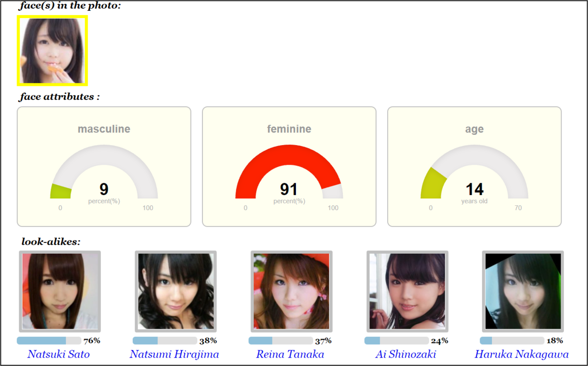Viewport: 588px width, 366px height.
Task: Click the 24% similarity bar
Action: (396, 341)
